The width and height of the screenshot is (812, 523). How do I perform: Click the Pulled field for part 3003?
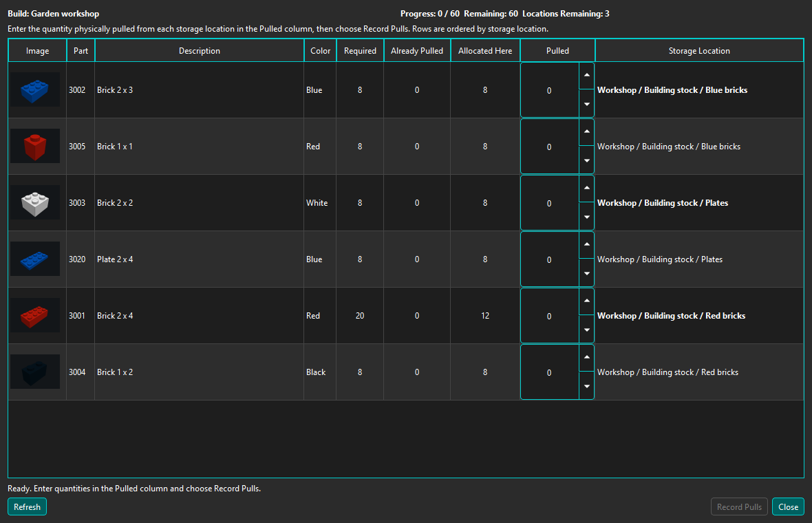coord(549,203)
